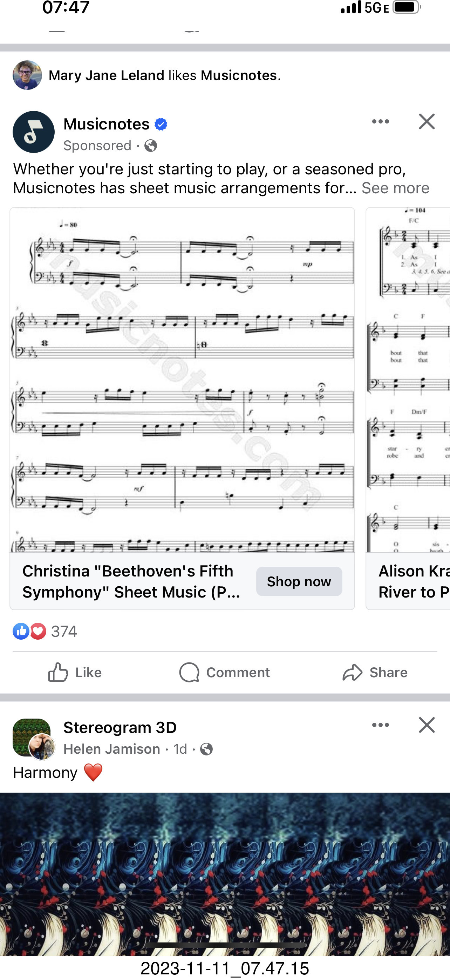Visit Helen Jamison's profile
The width and height of the screenshot is (450, 980).
112,749
